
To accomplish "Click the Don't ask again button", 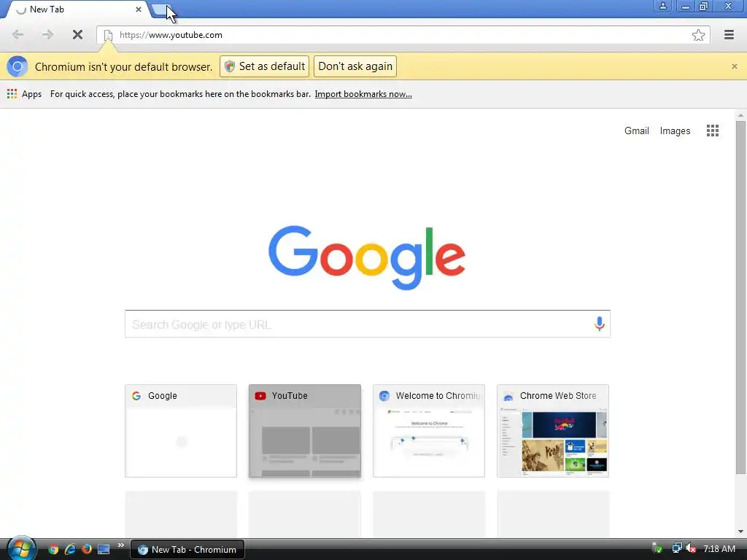I will point(355,66).
